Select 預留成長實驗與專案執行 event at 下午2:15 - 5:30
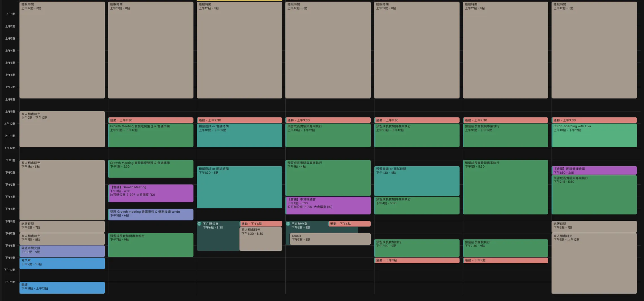 click(594, 195)
